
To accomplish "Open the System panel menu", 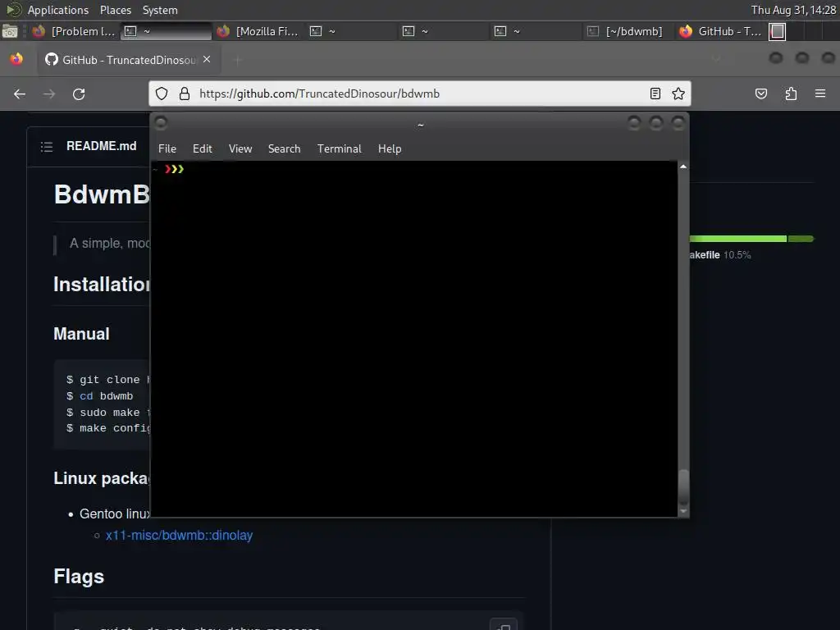I will [x=160, y=10].
